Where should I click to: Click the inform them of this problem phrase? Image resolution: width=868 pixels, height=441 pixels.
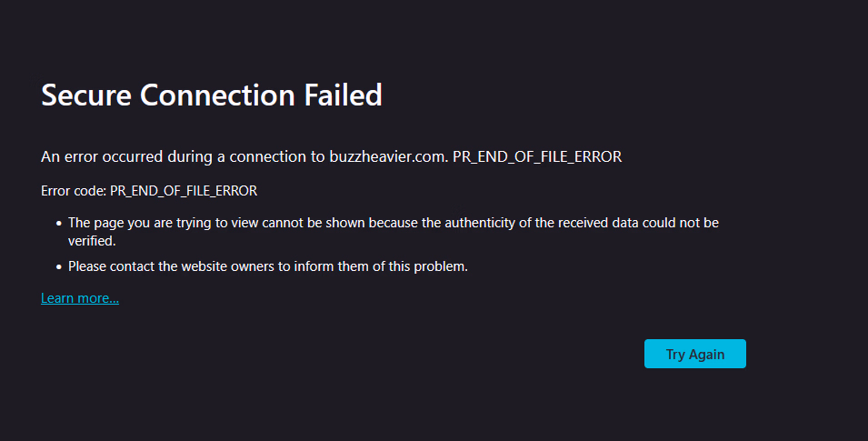[381, 266]
